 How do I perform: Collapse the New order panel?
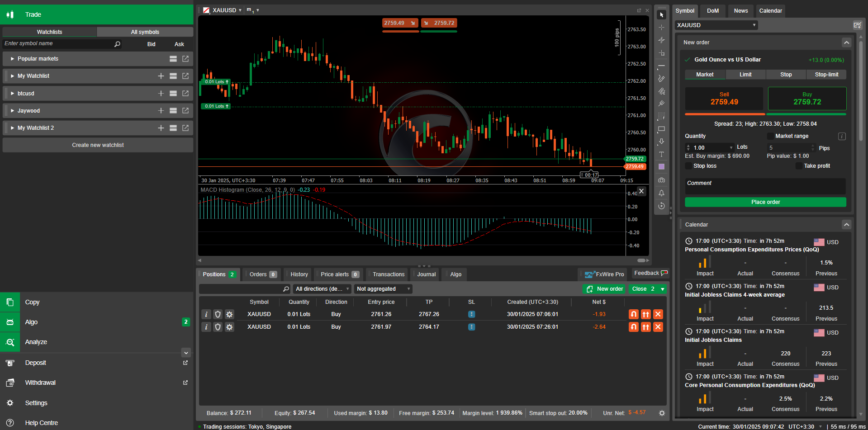pos(846,43)
